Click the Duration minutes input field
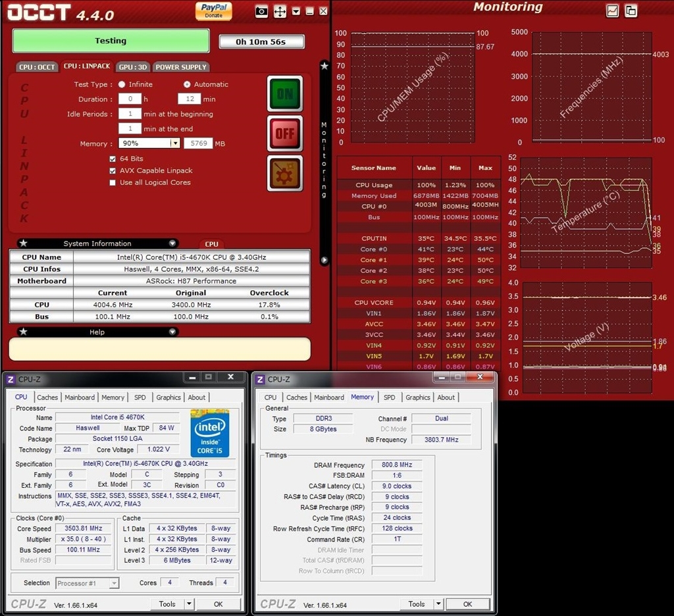 click(x=190, y=99)
